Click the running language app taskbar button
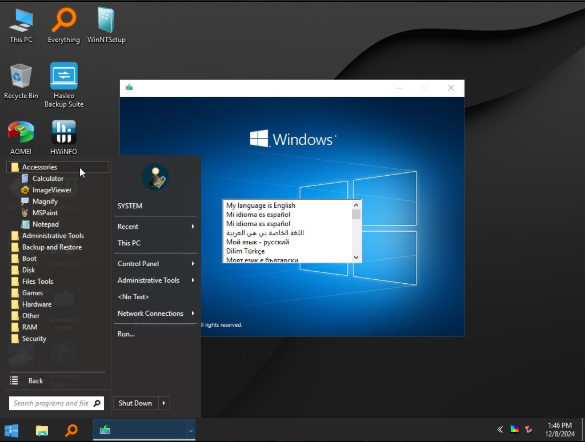Screen dimensions: 585x442 140,430
